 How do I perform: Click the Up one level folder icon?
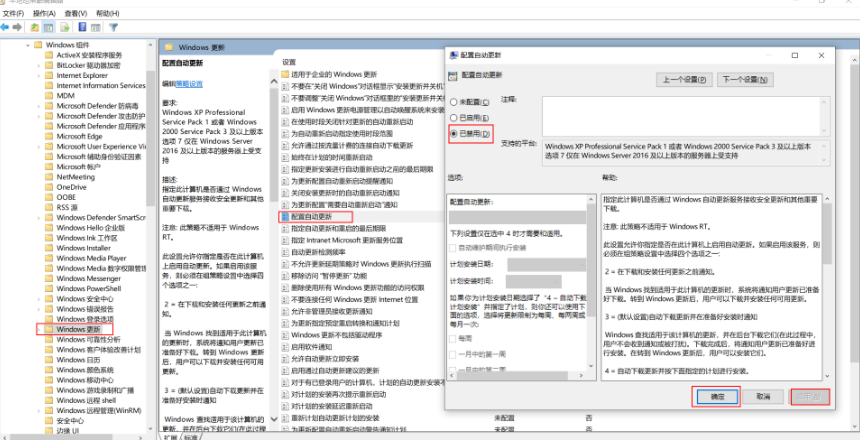(x=35, y=27)
